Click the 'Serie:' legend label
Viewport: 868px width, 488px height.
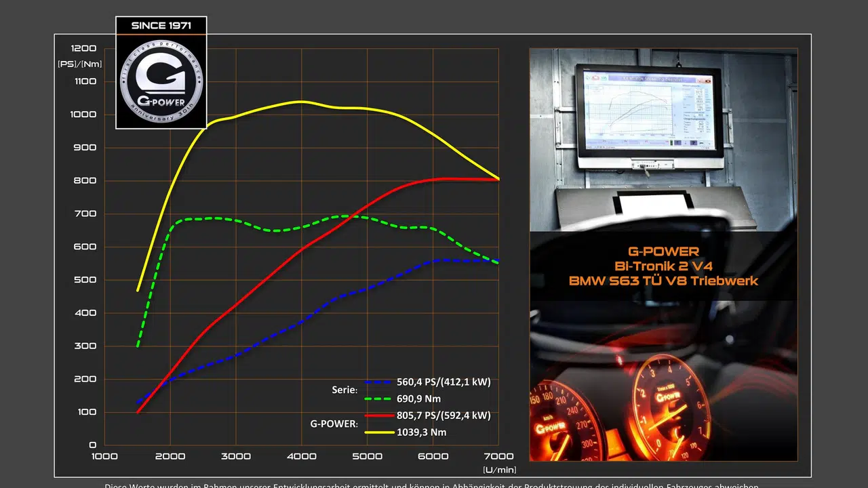(x=344, y=390)
